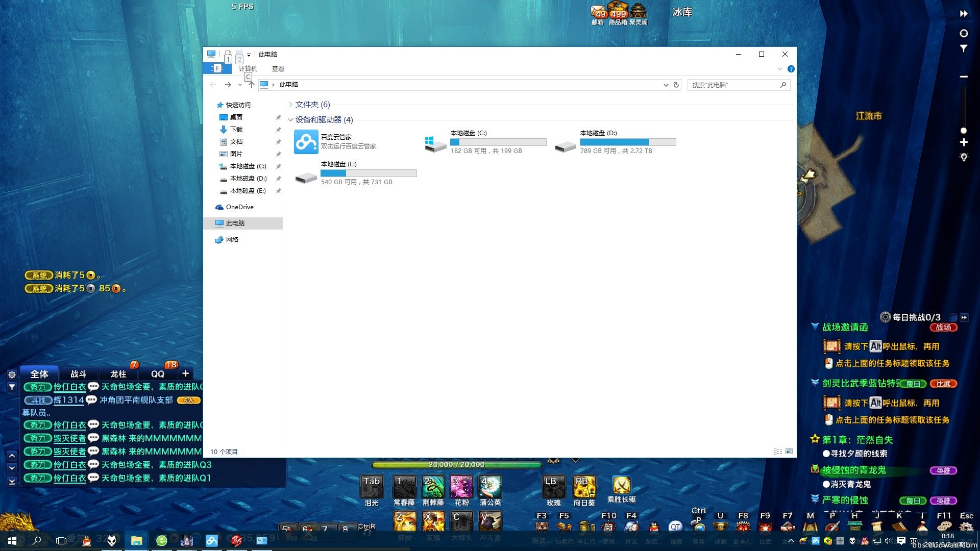Open chat settings gear icon
This screenshot has height=551, width=980.
[x=12, y=374]
